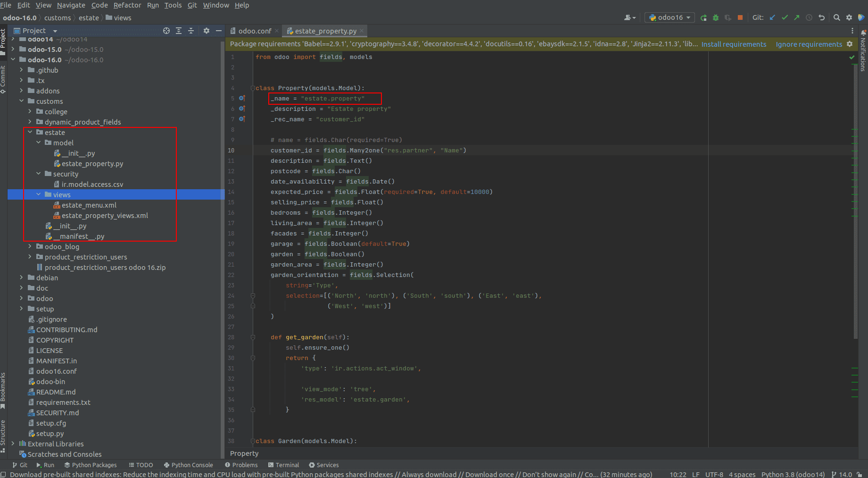This screenshot has height=478, width=868.
Task: Open Python Packages tool window
Action: pyautogui.click(x=91, y=465)
